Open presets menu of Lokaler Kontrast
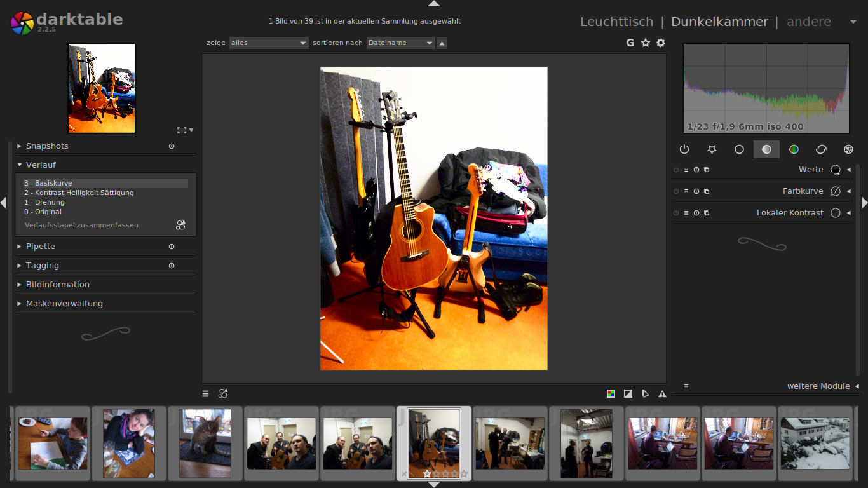This screenshot has height=488, width=868. click(x=686, y=213)
